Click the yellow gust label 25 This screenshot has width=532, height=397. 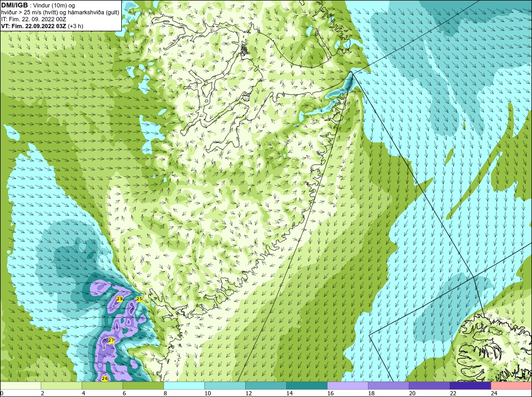coord(139,299)
